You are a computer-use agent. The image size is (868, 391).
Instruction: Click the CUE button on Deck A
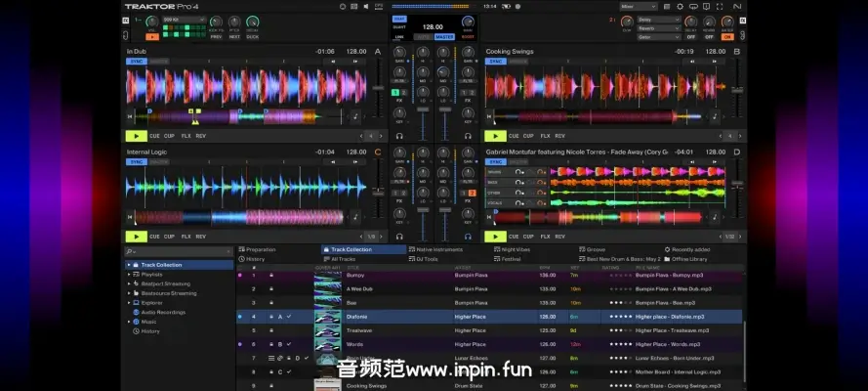(155, 136)
